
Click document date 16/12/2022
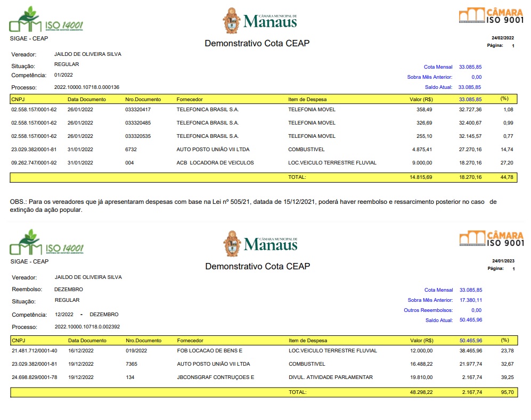(81, 351)
